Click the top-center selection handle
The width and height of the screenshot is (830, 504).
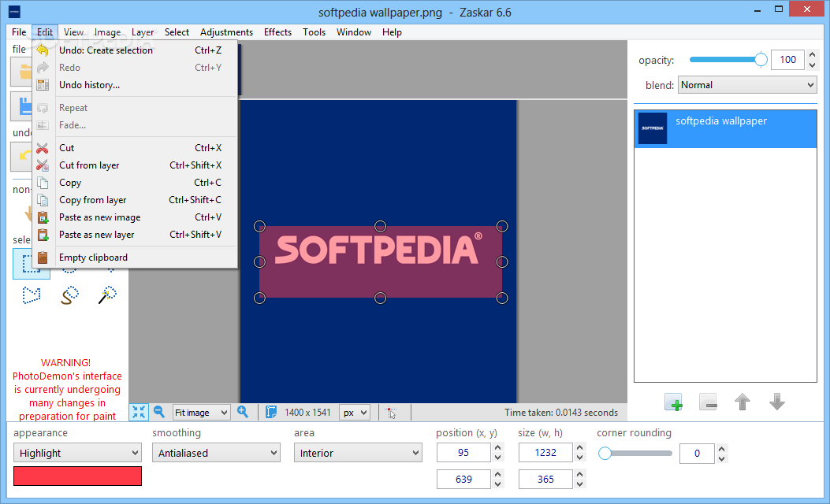(380, 226)
